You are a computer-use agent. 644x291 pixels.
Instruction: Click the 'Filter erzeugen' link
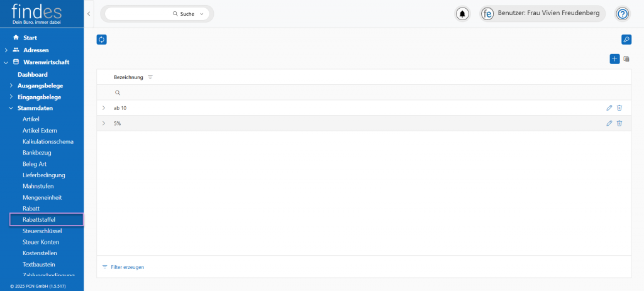127,267
